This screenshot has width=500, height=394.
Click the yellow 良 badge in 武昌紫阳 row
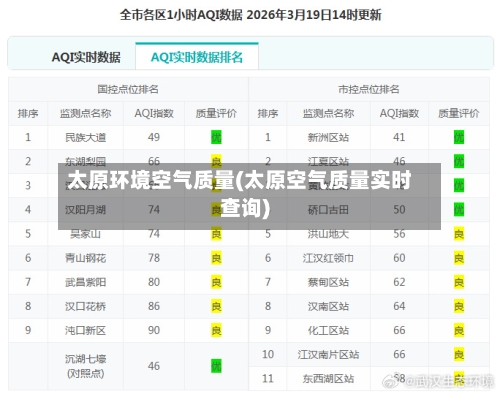pos(216,282)
